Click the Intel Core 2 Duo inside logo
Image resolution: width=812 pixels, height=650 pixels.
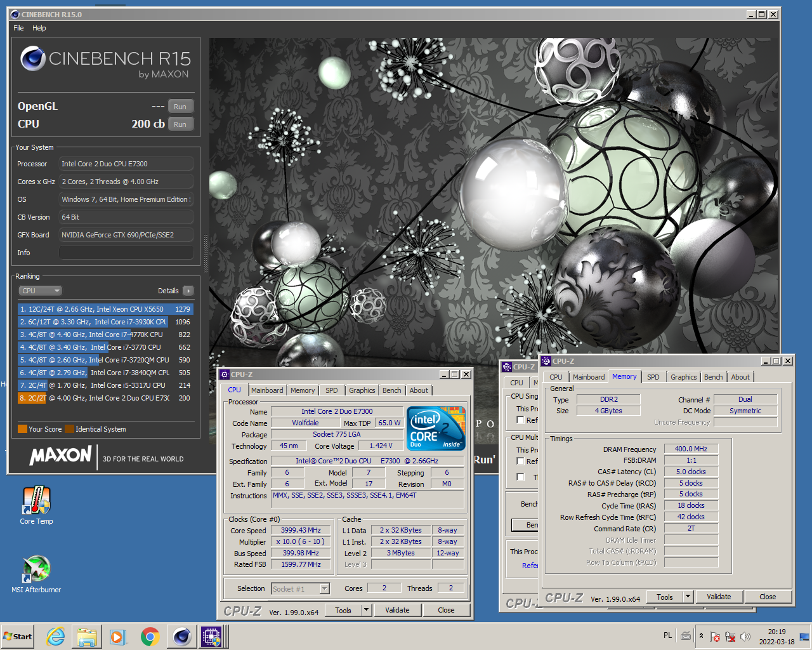(436, 428)
